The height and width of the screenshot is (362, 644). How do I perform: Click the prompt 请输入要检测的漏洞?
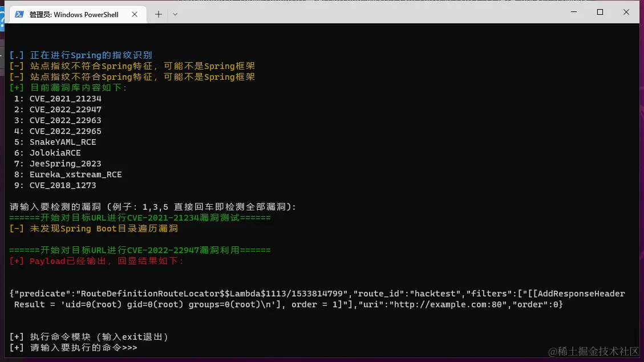point(153,207)
